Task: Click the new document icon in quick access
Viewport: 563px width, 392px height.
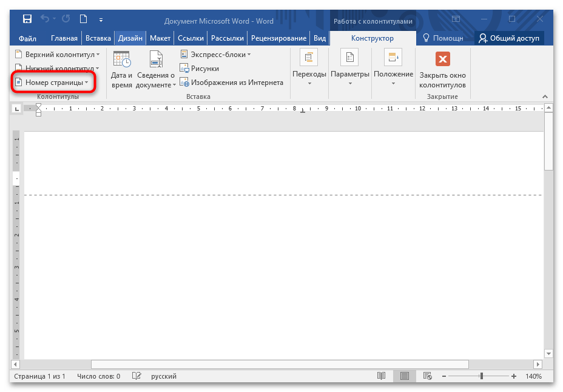Action: pyautogui.click(x=83, y=20)
